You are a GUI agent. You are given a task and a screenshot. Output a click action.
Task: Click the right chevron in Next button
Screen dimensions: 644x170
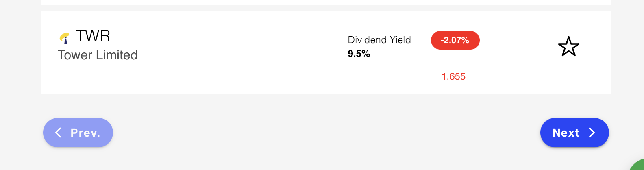[592, 133]
